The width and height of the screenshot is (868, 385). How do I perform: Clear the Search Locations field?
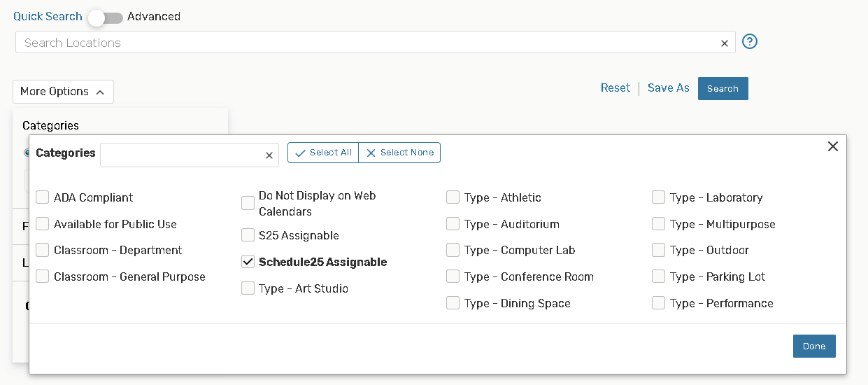click(x=725, y=43)
